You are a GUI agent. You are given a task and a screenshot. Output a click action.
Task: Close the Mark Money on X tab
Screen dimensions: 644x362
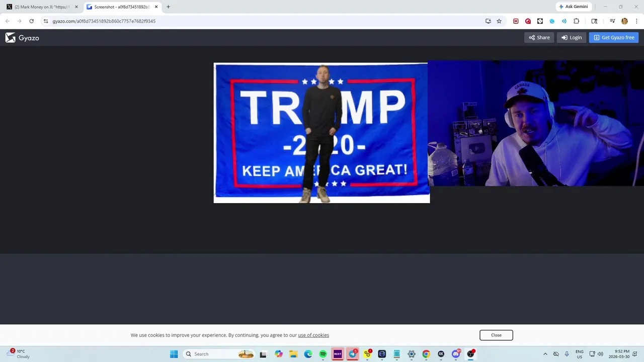[76, 7]
